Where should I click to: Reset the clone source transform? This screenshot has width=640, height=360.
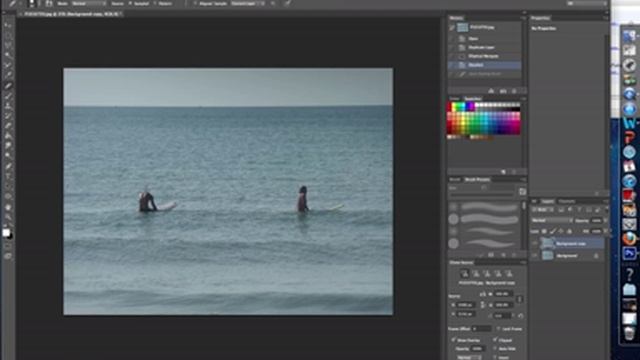click(521, 316)
